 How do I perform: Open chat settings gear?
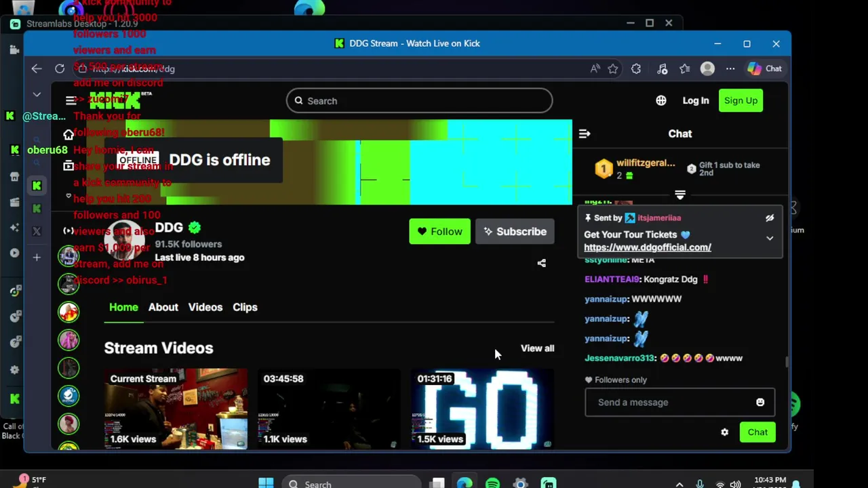pos(725,432)
